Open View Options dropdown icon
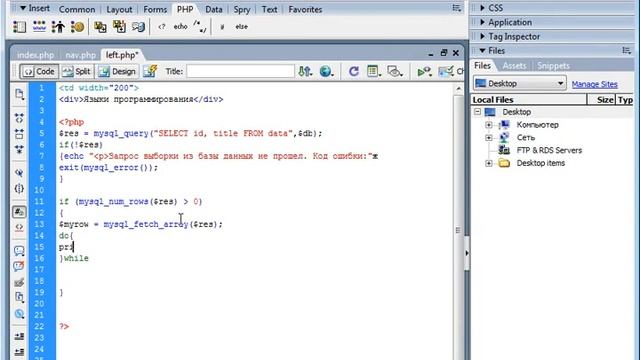The image size is (640, 360). point(374,71)
